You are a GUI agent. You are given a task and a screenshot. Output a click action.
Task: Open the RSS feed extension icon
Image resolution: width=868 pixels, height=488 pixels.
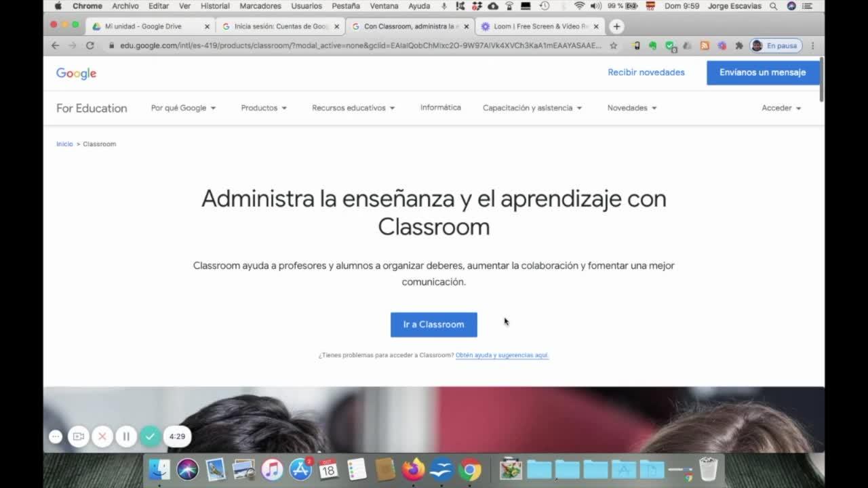tap(705, 45)
